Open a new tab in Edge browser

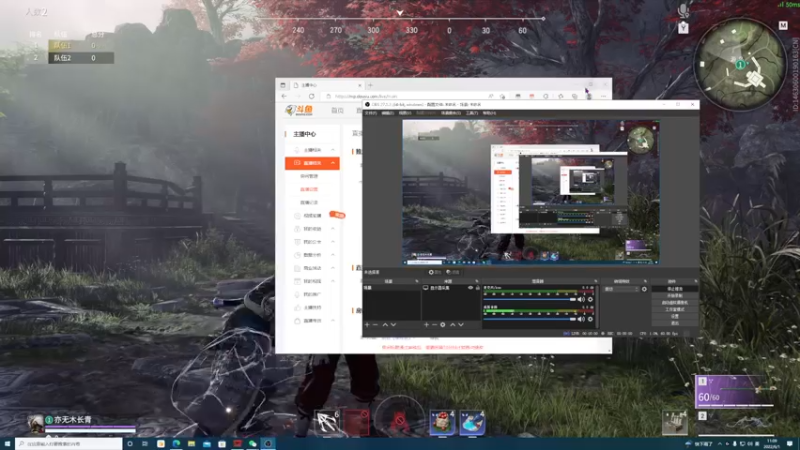(x=370, y=85)
